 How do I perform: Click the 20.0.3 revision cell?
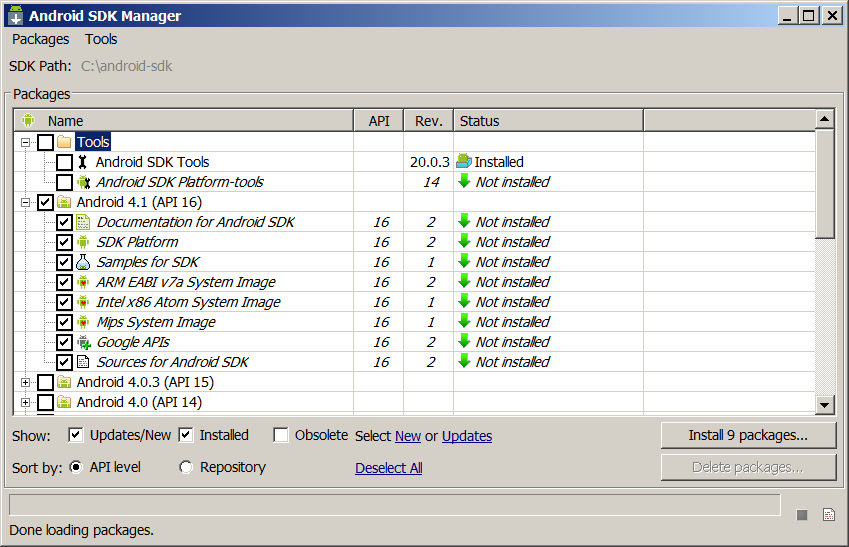tap(429, 162)
